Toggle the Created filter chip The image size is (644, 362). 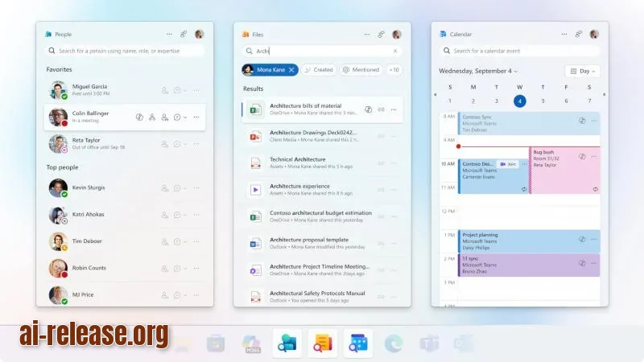click(319, 70)
